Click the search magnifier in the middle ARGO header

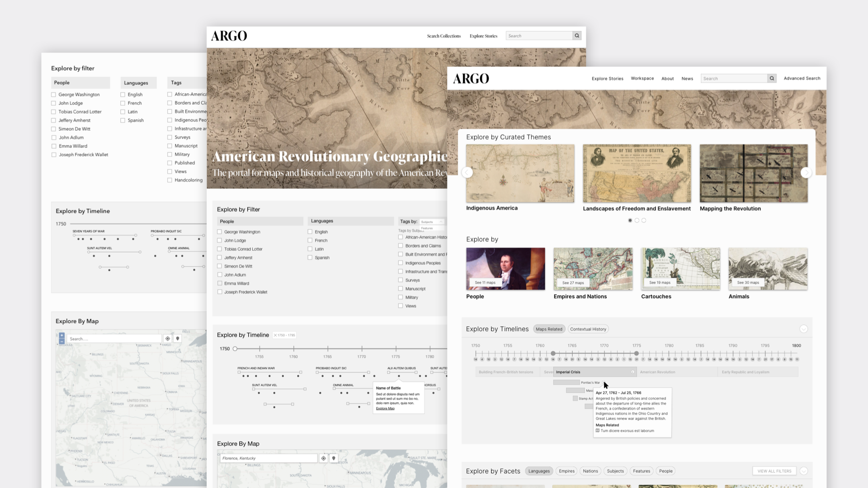576,36
